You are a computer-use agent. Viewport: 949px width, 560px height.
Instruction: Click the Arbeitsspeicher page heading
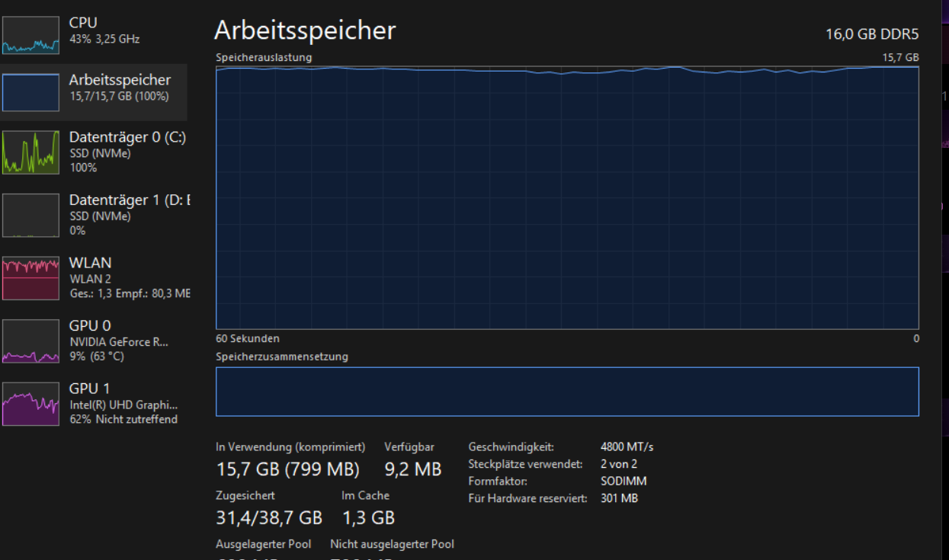tap(305, 30)
